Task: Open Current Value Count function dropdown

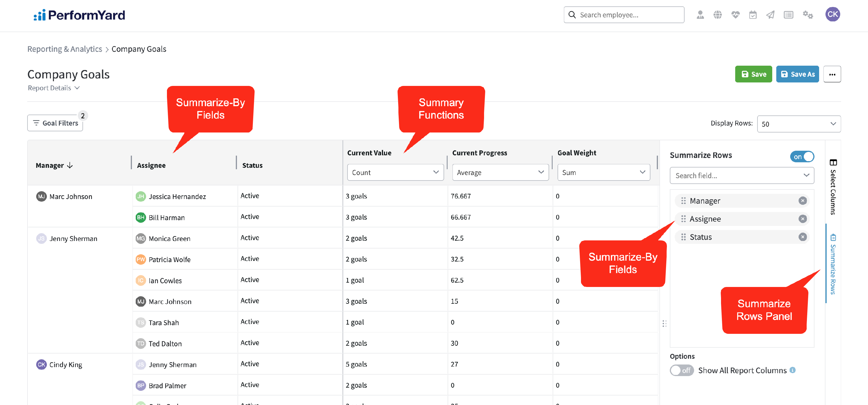Action: click(x=395, y=172)
